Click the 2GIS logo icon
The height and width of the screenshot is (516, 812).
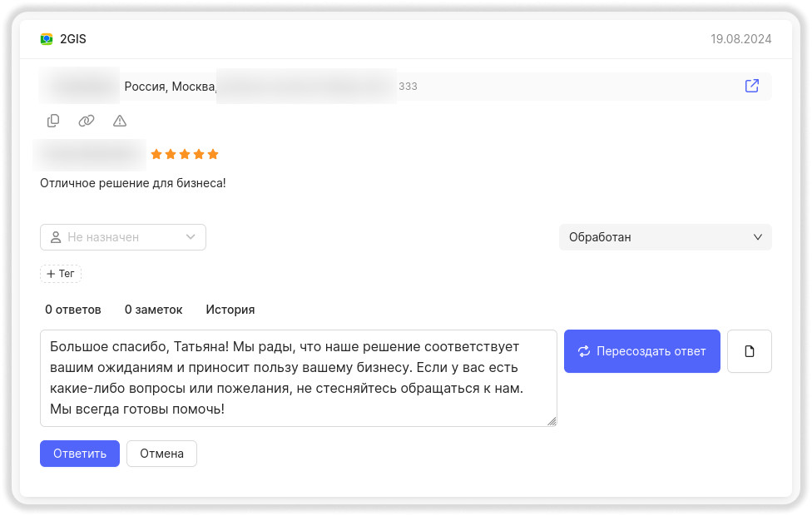[47, 39]
